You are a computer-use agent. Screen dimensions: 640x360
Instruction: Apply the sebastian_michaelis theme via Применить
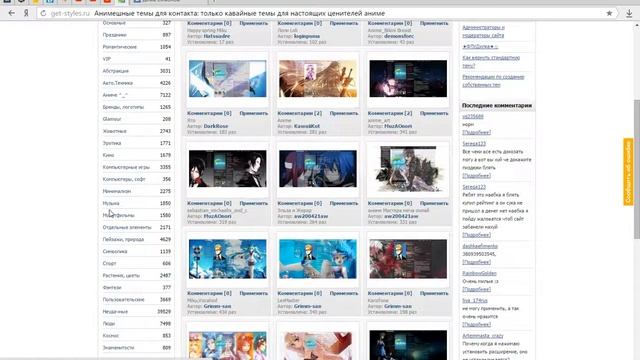(253, 203)
